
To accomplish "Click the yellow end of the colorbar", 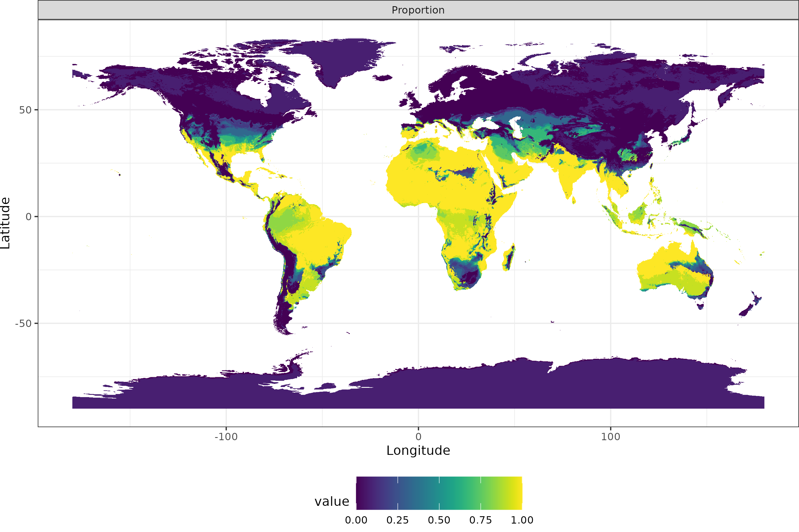I will point(518,493).
